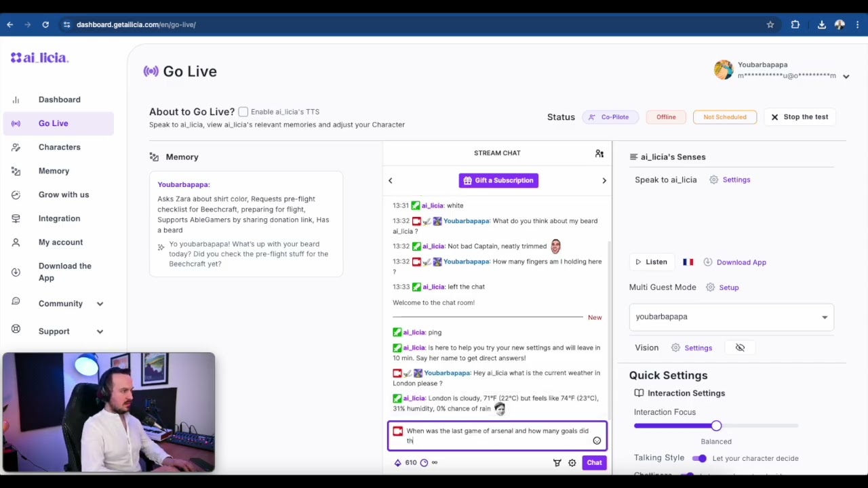This screenshot has height=488, width=868.
Task: Click the Support lifebuoy icon
Action: (x=16, y=329)
